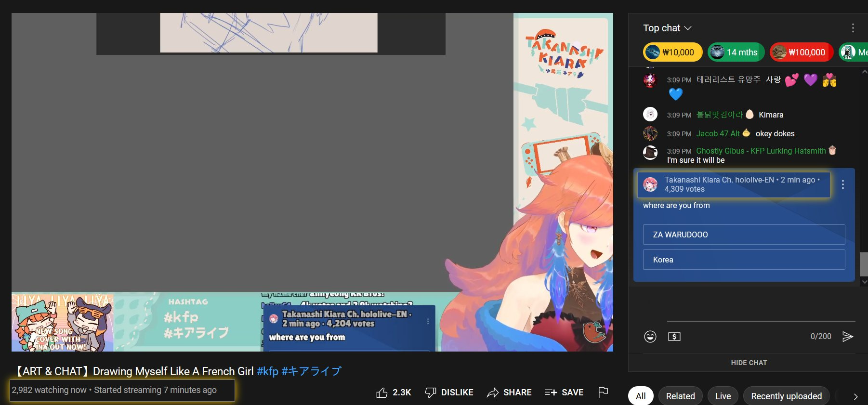Open the partially visible membership chip after ₩100,000
This screenshot has height=405, width=868.
pyautogui.click(x=854, y=52)
